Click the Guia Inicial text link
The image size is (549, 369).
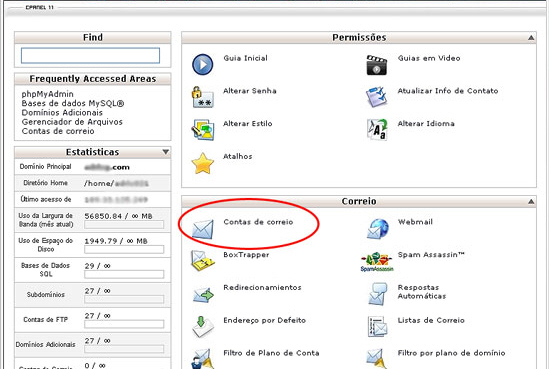pyautogui.click(x=245, y=58)
